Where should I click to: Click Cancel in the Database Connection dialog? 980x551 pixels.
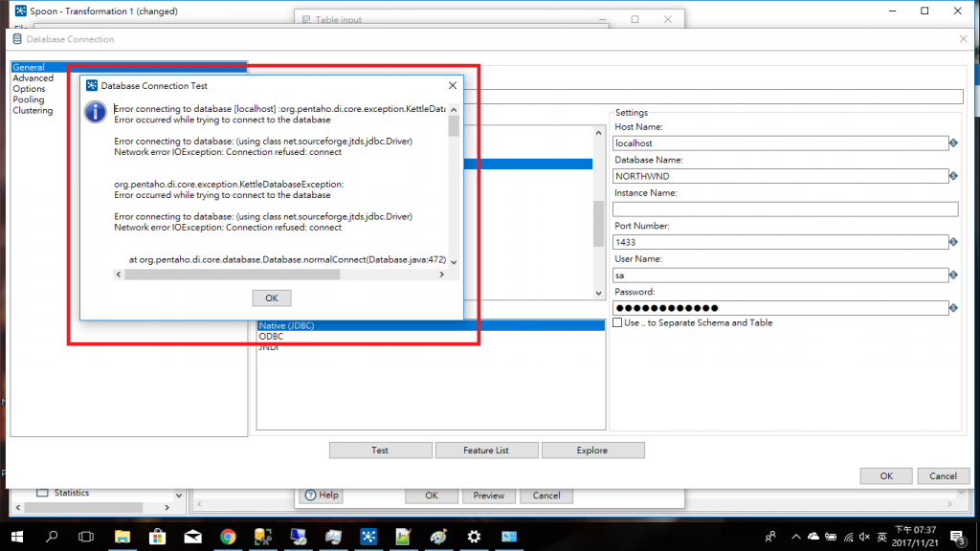[x=943, y=476]
